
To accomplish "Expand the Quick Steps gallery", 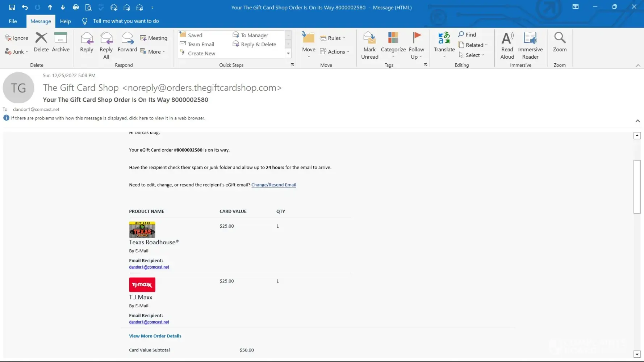I will click(288, 53).
